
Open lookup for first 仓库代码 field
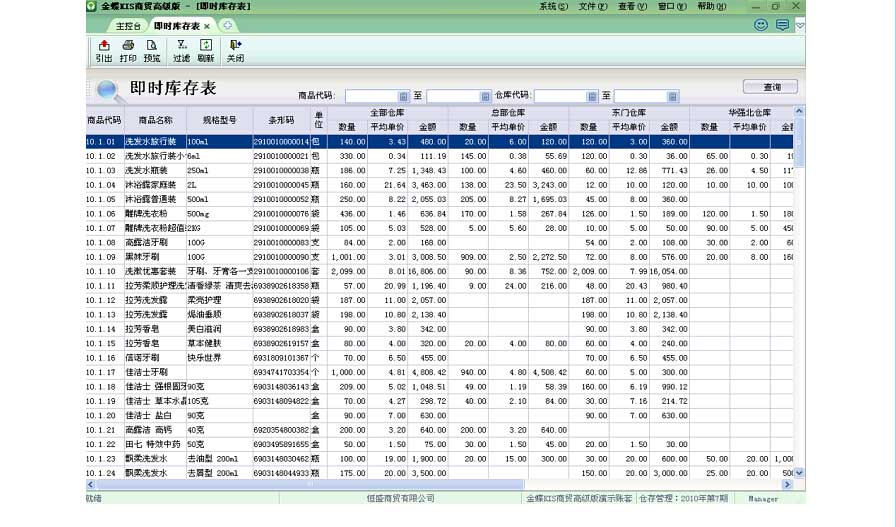592,97
